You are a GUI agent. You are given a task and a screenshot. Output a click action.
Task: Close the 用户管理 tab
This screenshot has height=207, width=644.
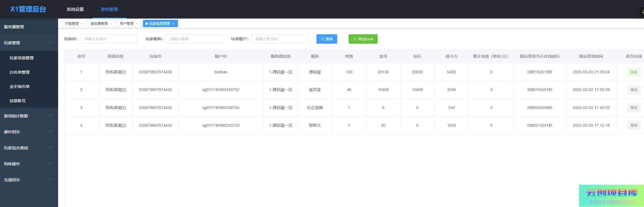pyautogui.click(x=137, y=24)
